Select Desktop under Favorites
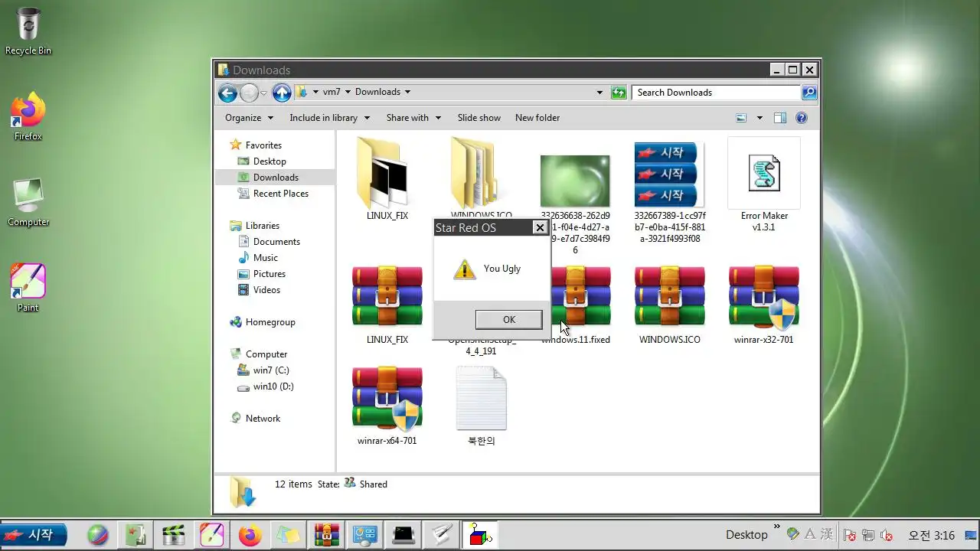The width and height of the screenshot is (980, 551). pyautogui.click(x=269, y=161)
